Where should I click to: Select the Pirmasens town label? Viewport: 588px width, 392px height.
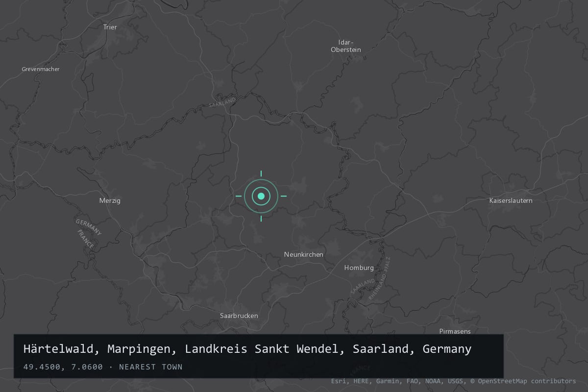[x=455, y=331]
